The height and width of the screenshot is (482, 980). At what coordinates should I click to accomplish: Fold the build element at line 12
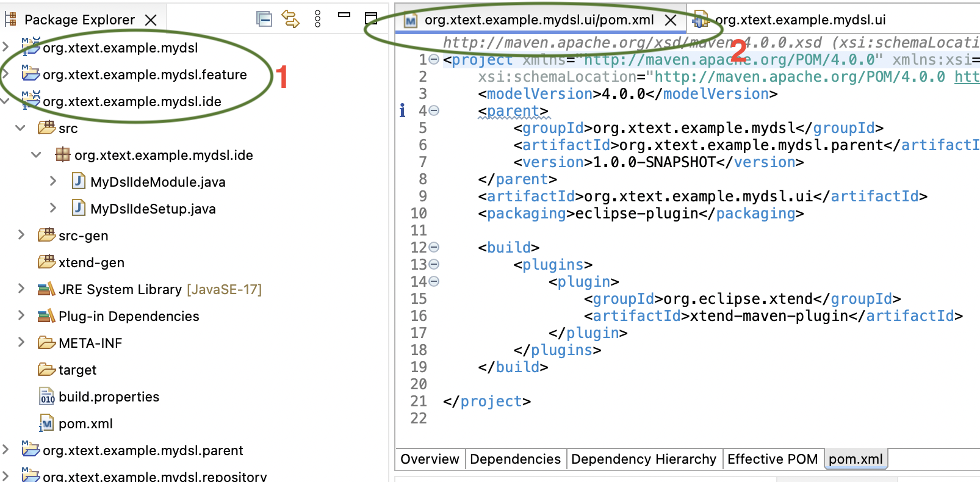click(x=434, y=248)
